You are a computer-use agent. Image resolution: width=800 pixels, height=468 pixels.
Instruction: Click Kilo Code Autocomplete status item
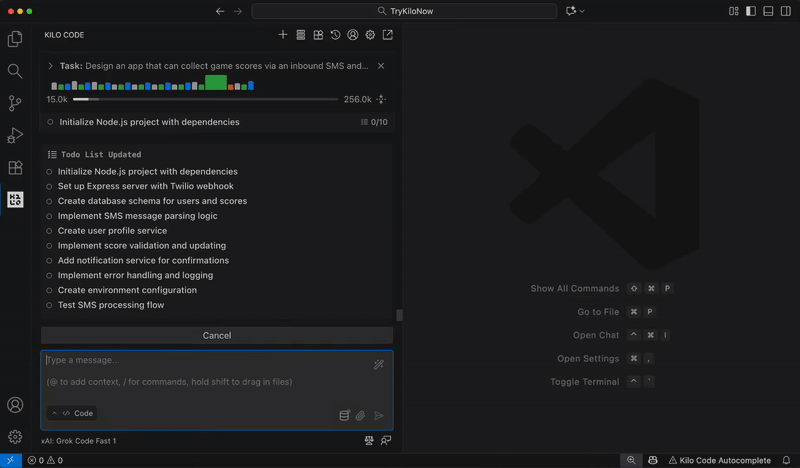720,460
